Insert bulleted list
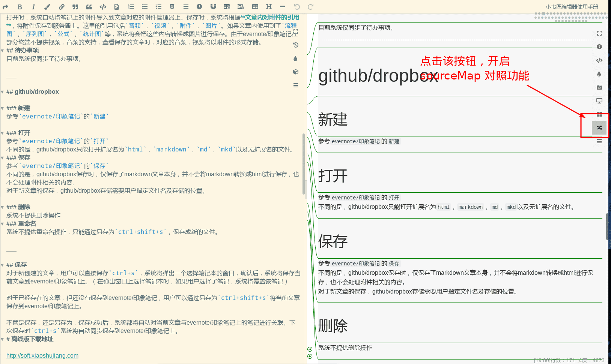Image resolution: width=611 pixels, height=364 pixels. point(144,7)
